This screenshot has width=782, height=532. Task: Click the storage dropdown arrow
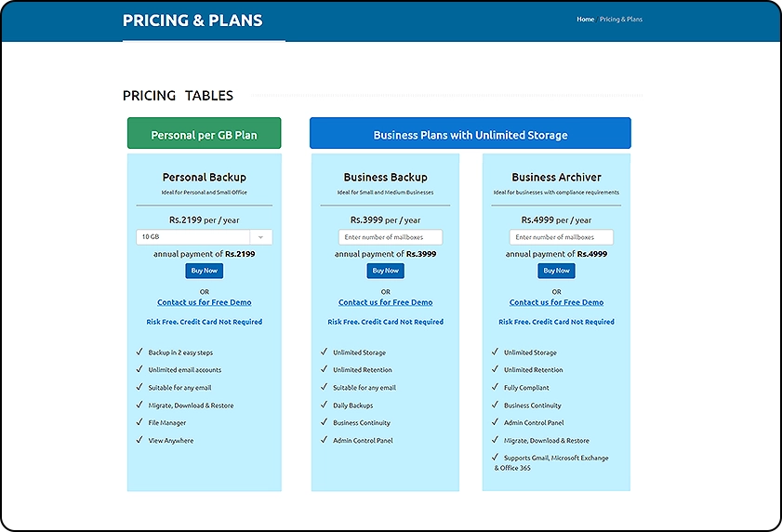point(261,237)
